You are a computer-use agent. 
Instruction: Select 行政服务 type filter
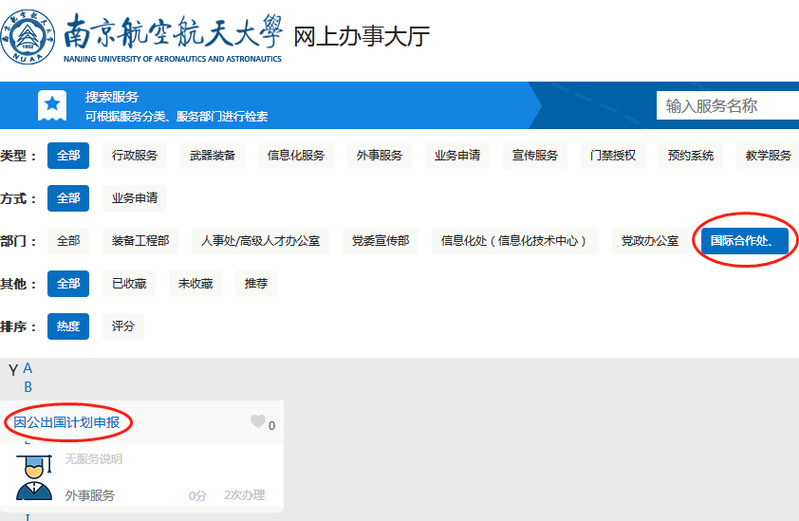coord(135,155)
